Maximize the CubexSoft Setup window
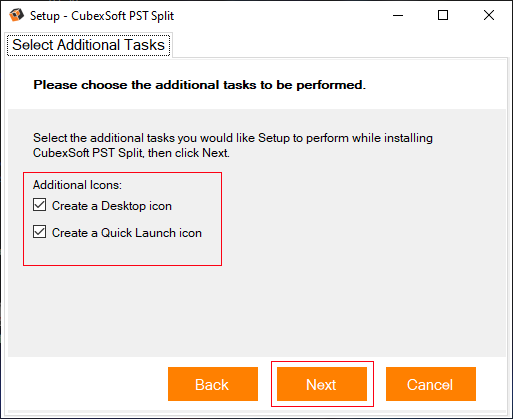513x419 pixels. (x=443, y=15)
